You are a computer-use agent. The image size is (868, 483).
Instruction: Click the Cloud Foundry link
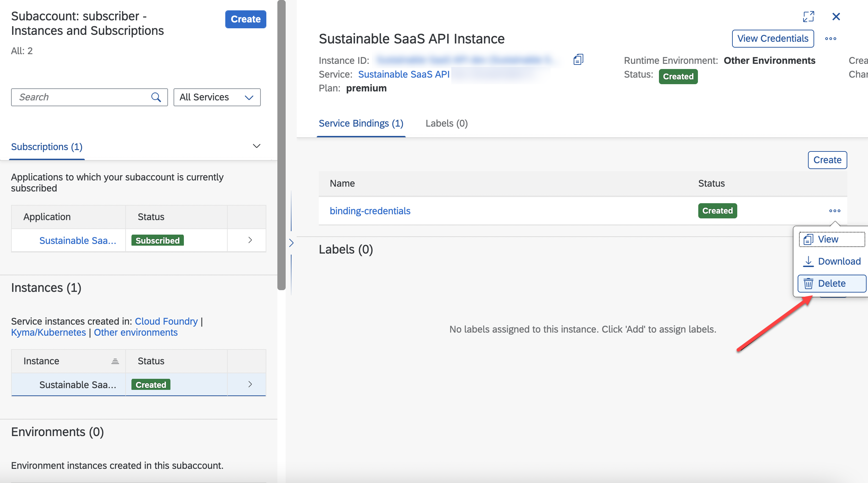[166, 322]
